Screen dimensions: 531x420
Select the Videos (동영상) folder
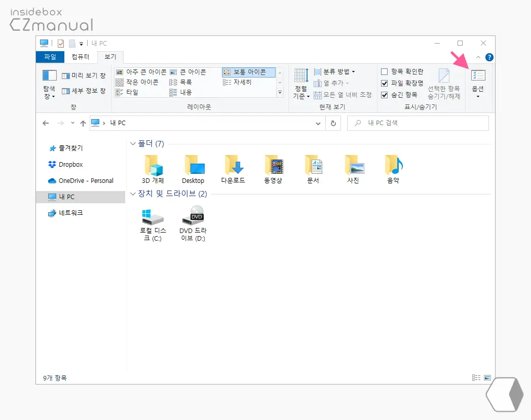[273, 169]
